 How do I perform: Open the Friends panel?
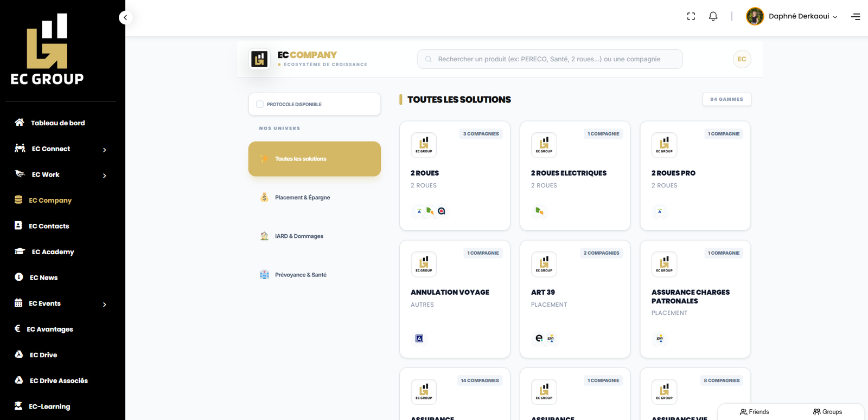(754, 412)
